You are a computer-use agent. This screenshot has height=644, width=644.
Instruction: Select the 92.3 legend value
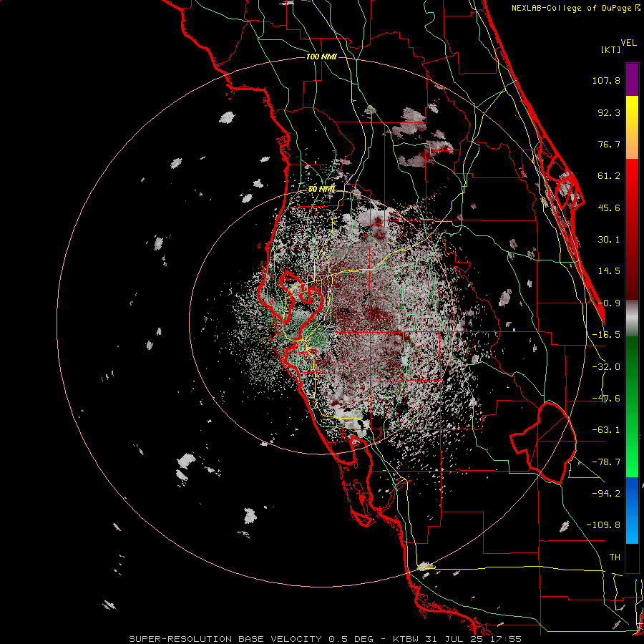pos(609,112)
